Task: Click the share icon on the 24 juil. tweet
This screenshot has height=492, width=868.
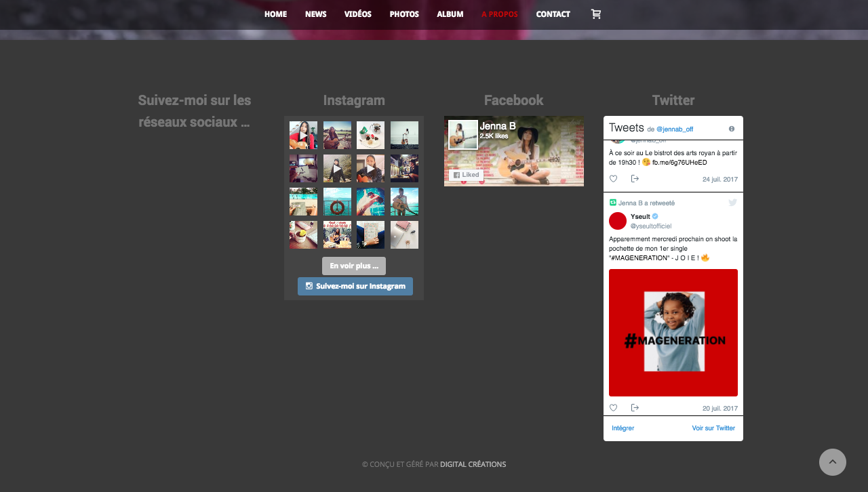Action: [x=635, y=179]
